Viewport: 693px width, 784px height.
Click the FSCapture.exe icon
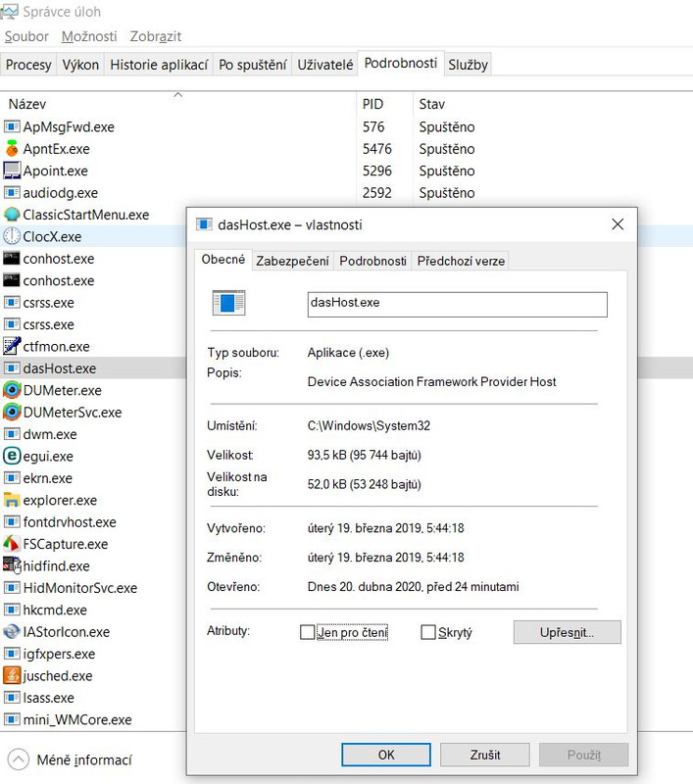click(12, 544)
